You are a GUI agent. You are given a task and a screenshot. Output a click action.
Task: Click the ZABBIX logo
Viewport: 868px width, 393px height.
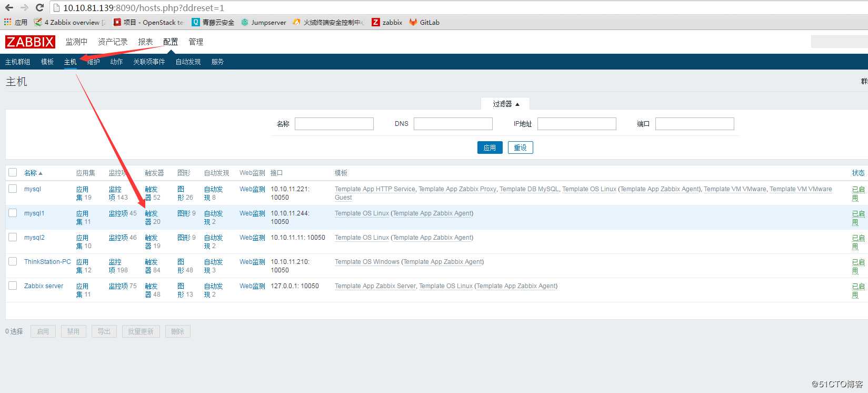pos(30,42)
